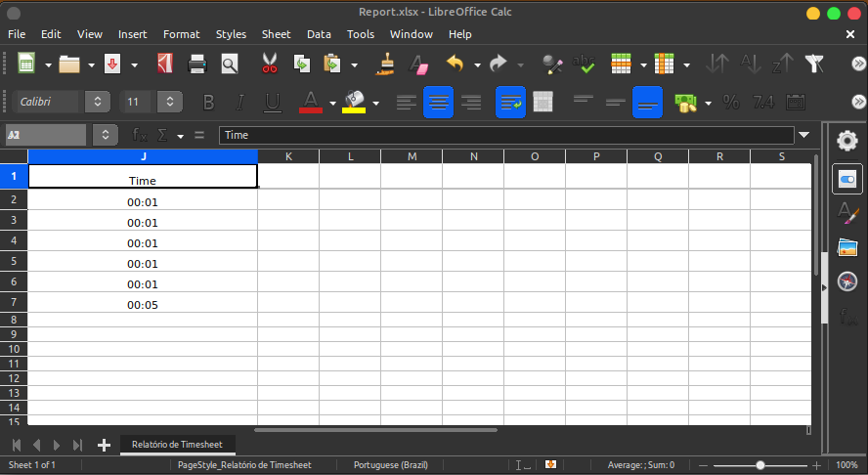Open Font Name dropdown list
868x475 pixels.
click(98, 102)
